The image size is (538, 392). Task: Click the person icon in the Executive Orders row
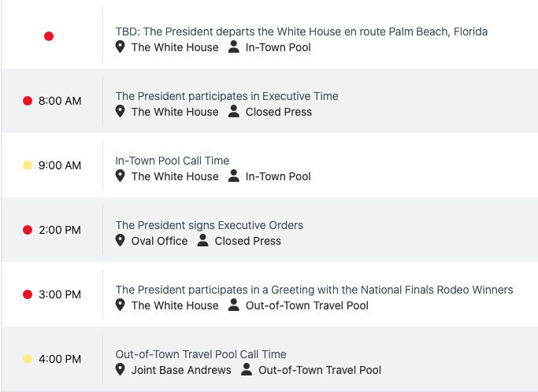click(203, 241)
